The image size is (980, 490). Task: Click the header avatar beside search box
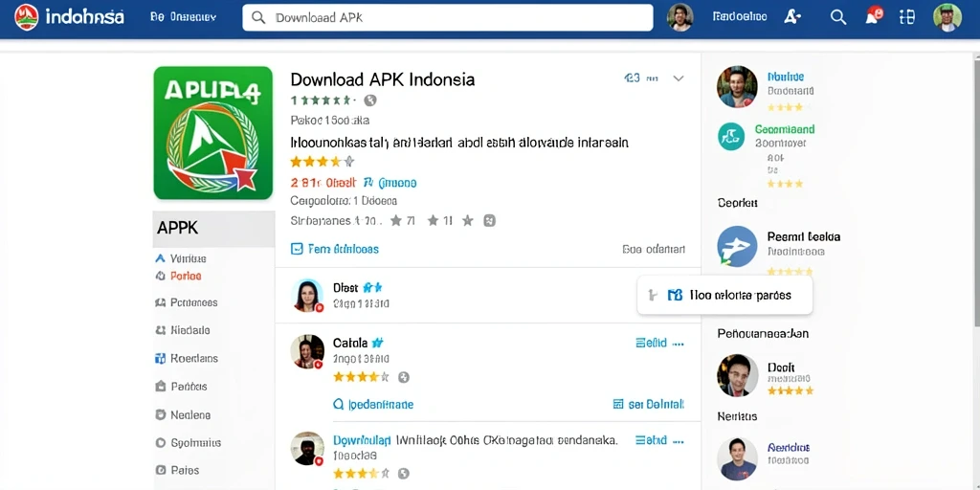click(680, 17)
